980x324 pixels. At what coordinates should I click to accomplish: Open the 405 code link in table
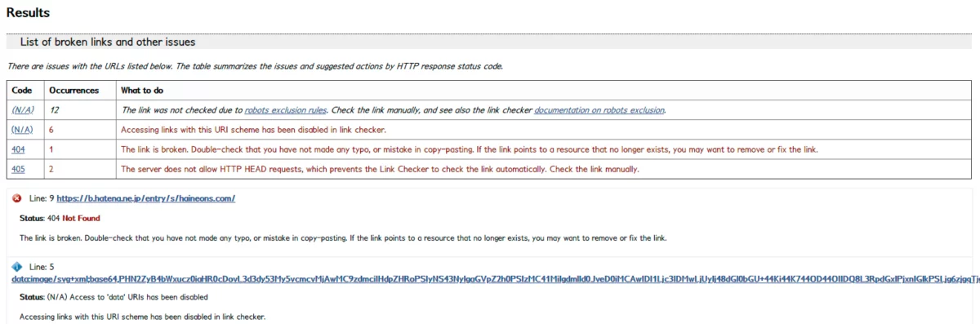pos(18,170)
